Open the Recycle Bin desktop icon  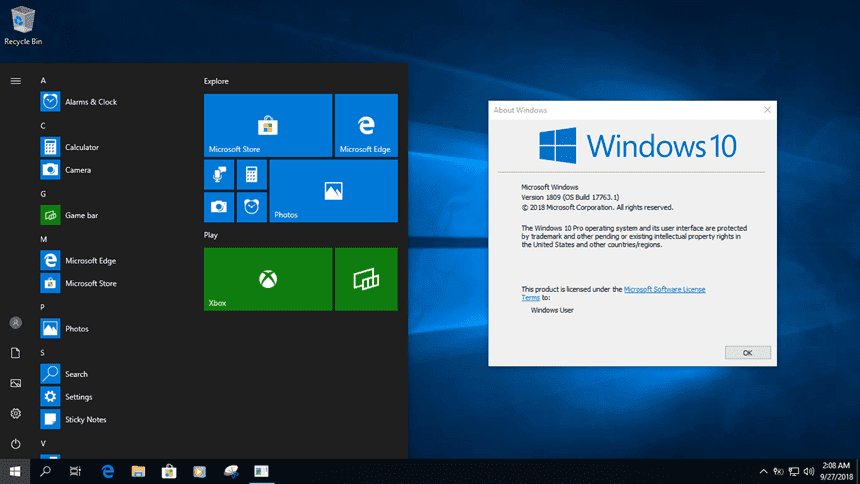point(22,26)
